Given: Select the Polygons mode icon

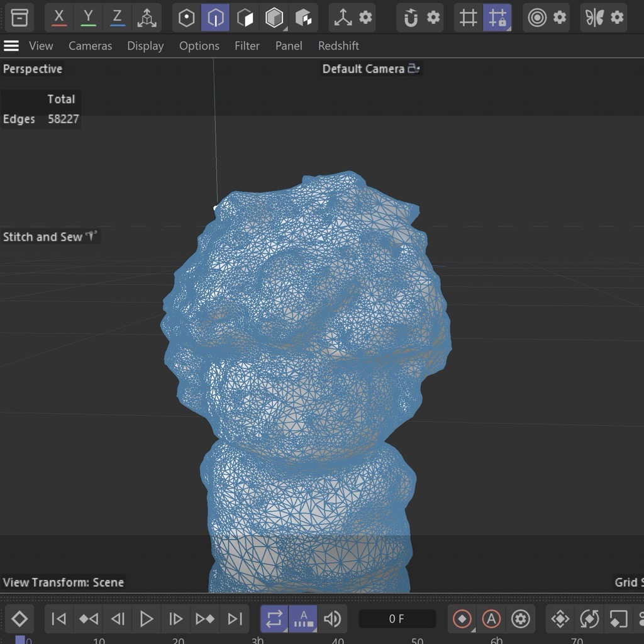Looking at the screenshot, I should pos(245,18).
